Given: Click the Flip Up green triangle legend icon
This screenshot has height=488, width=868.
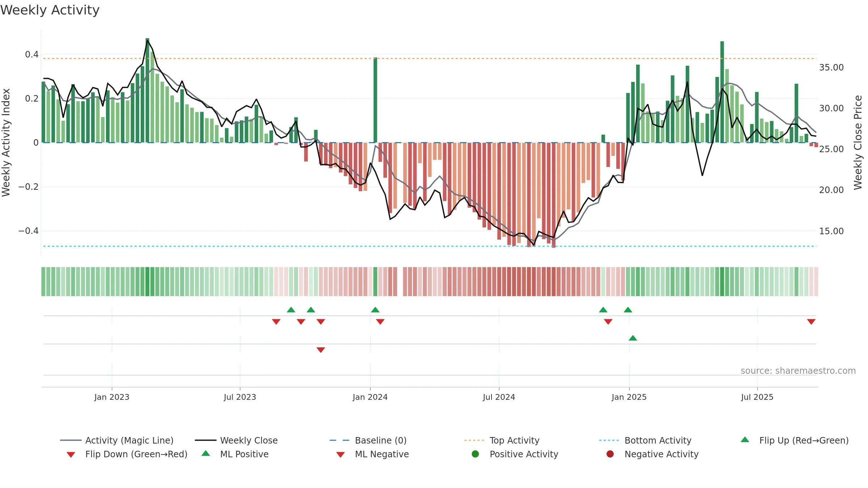Looking at the screenshot, I should [x=745, y=440].
